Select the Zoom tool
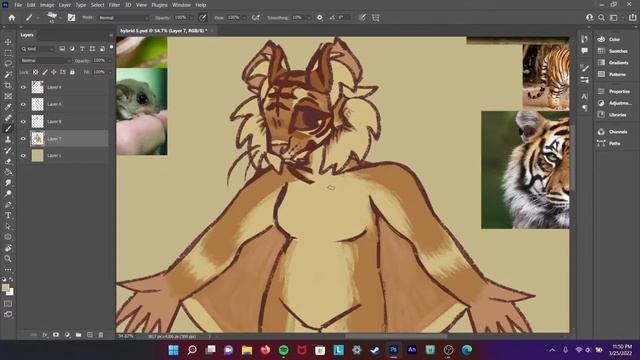The height and width of the screenshot is (360, 640). coord(8,258)
